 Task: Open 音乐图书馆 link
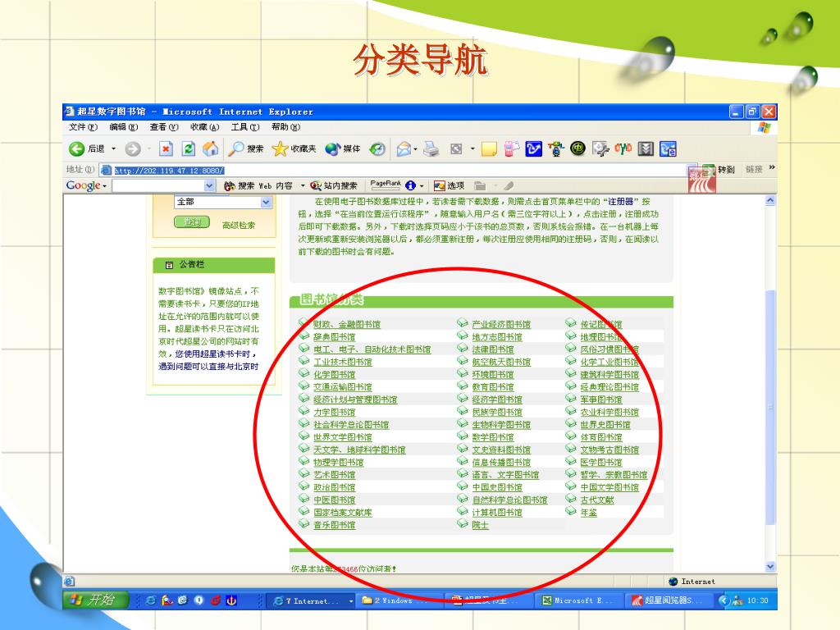[335, 525]
